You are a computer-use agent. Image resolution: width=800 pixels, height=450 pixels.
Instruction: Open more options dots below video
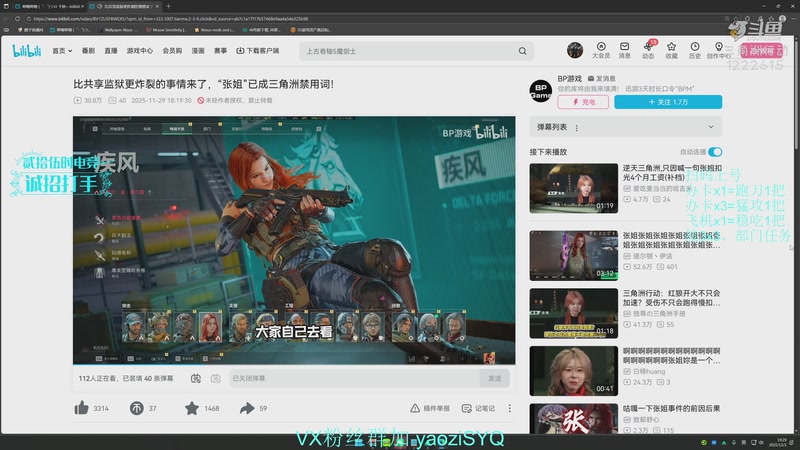[x=509, y=408]
